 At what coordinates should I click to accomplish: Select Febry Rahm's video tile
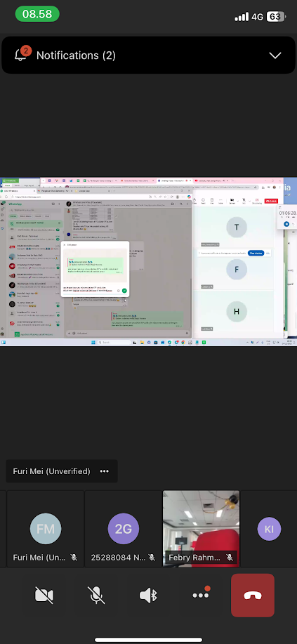point(202,529)
